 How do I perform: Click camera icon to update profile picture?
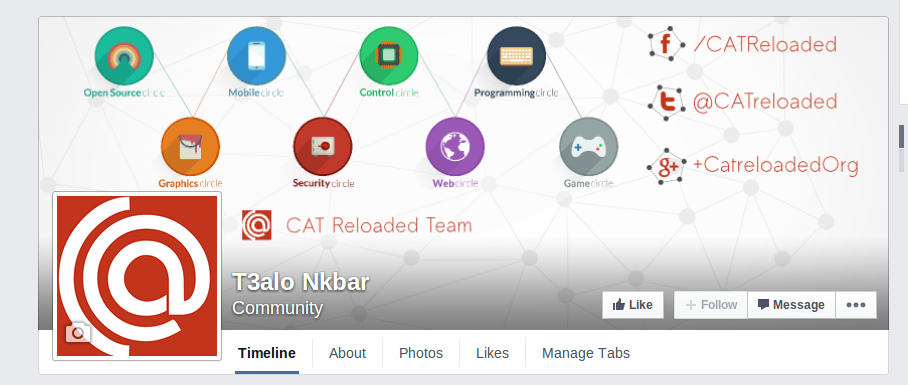click(78, 332)
